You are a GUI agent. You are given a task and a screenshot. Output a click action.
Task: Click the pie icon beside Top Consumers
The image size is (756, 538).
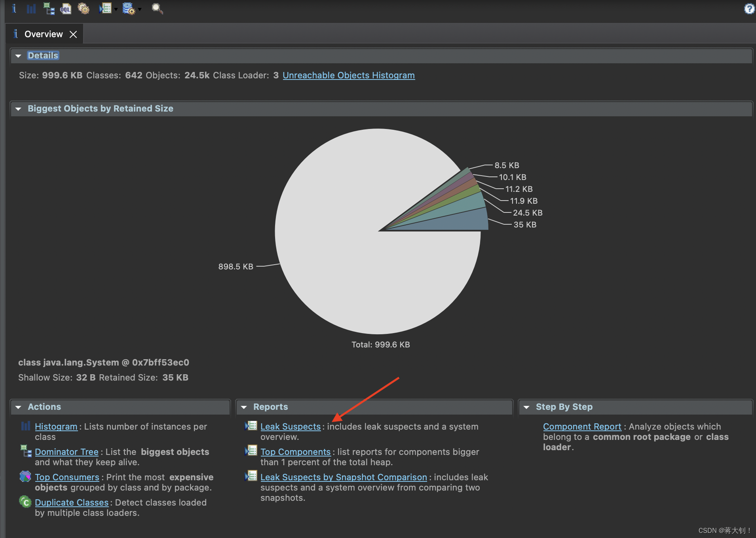[25, 476]
